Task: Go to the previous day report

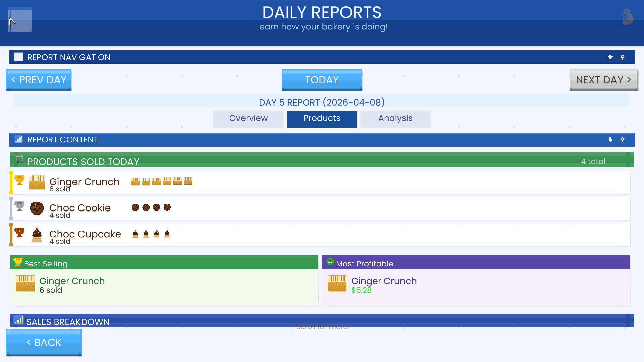Action: click(39, 80)
